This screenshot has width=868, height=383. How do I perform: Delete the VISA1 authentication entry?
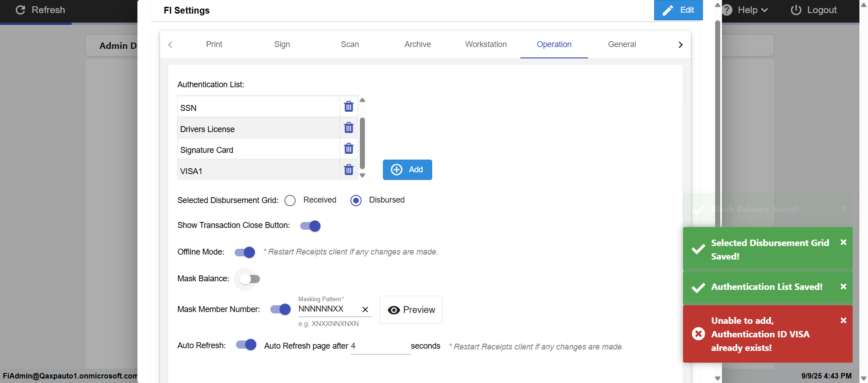point(349,170)
